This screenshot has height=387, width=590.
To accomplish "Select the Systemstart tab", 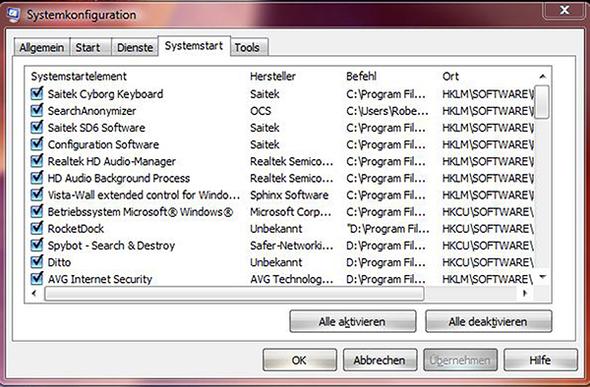I will tap(194, 46).
